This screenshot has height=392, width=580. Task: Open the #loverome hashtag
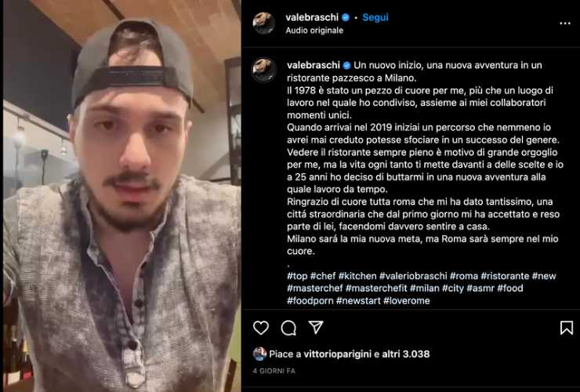click(407, 300)
